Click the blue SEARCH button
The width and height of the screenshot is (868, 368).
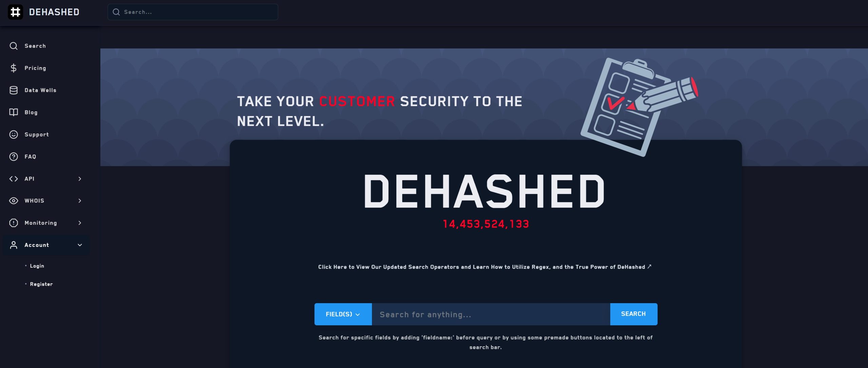tap(633, 314)
